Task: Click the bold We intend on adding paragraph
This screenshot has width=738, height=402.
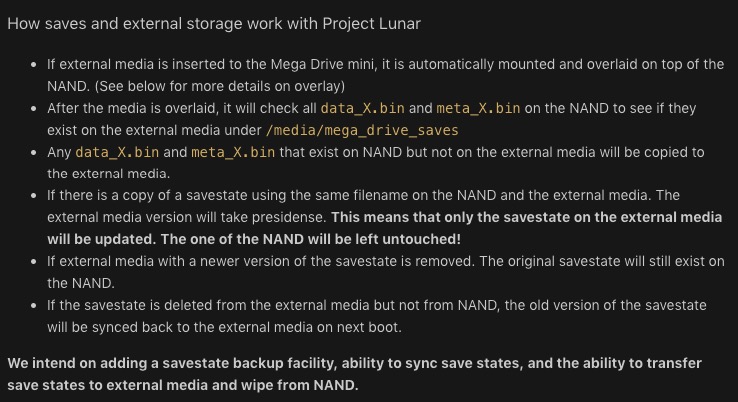Action: (x=354, y=374)
